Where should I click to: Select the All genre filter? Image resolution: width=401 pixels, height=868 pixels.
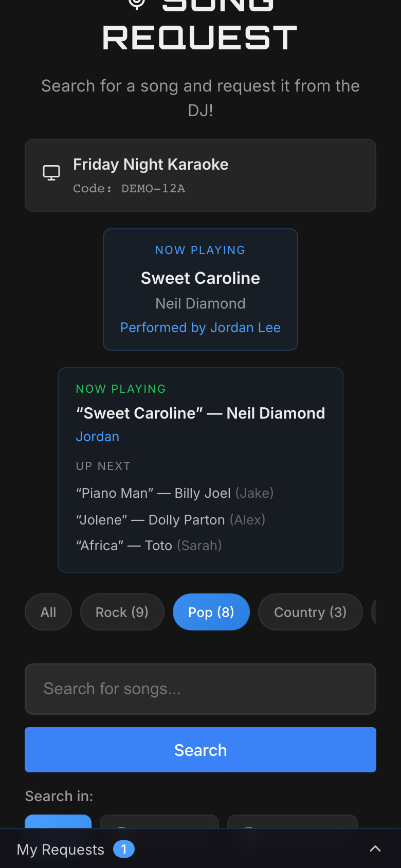point(48,612)
